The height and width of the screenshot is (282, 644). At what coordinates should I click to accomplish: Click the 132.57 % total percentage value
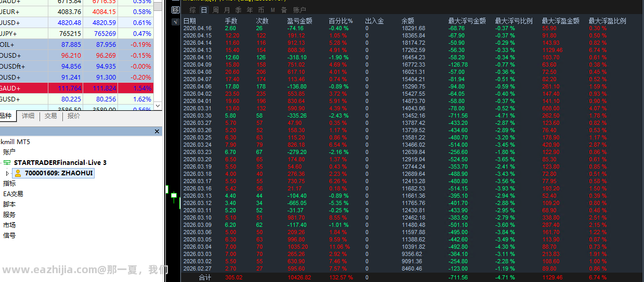click(341, 278)
